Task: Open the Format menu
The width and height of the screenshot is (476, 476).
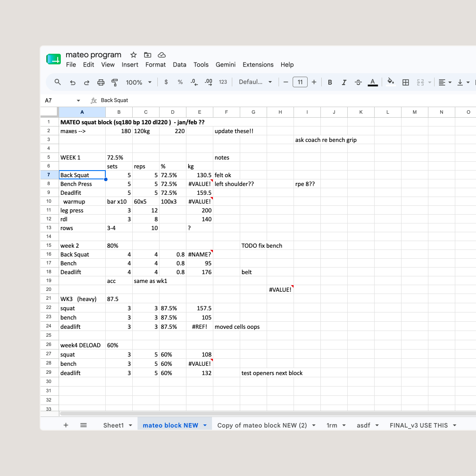Action: click(x=156, y=65)
